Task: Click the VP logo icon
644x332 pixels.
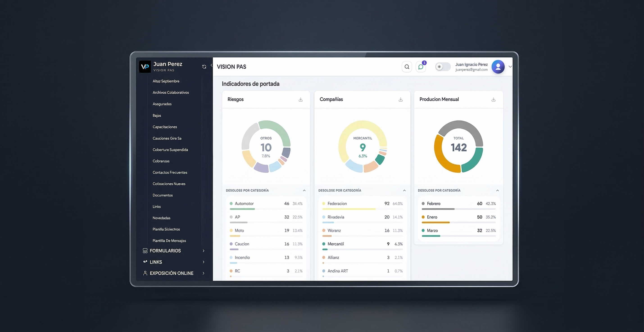Action: point(145,67)
